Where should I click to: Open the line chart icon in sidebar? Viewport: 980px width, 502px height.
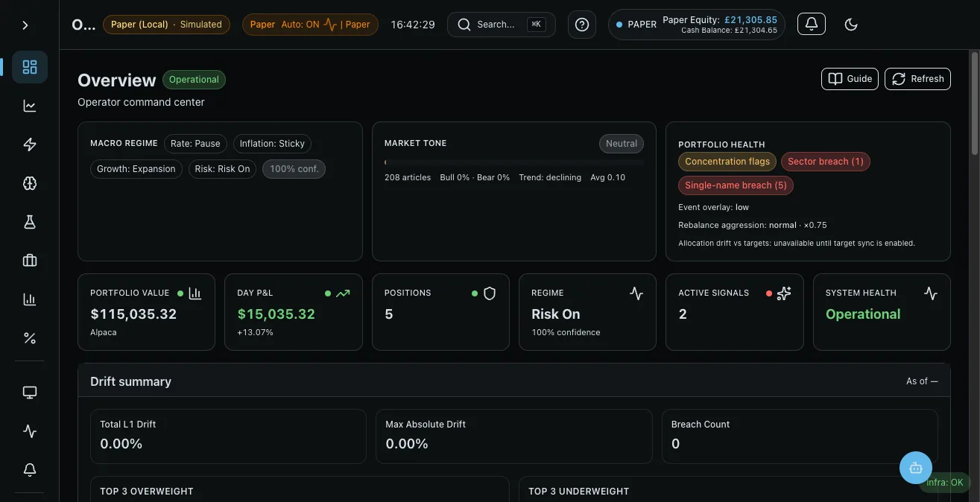(30, 106)
